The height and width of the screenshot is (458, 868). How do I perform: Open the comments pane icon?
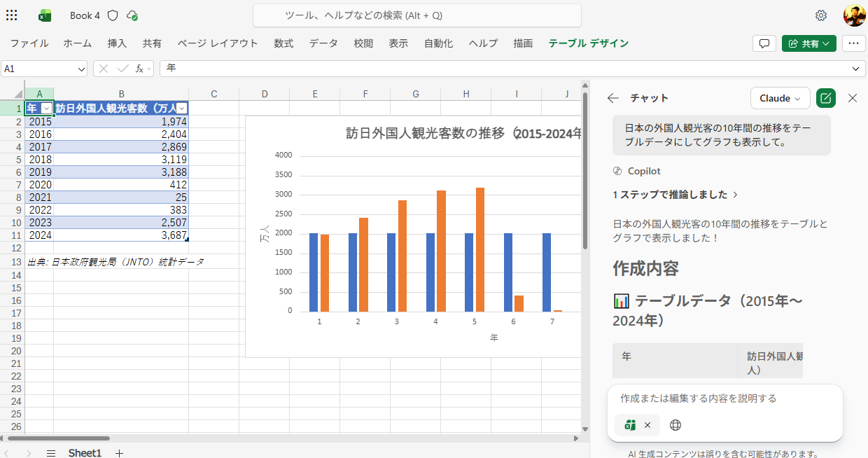click(764, 43)
